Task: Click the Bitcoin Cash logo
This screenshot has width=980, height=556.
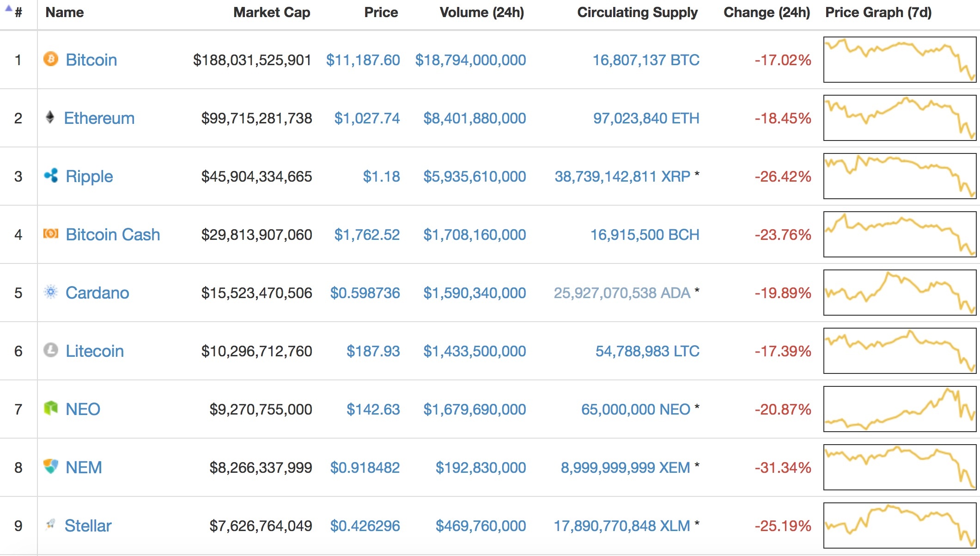Action: [51, 234]
